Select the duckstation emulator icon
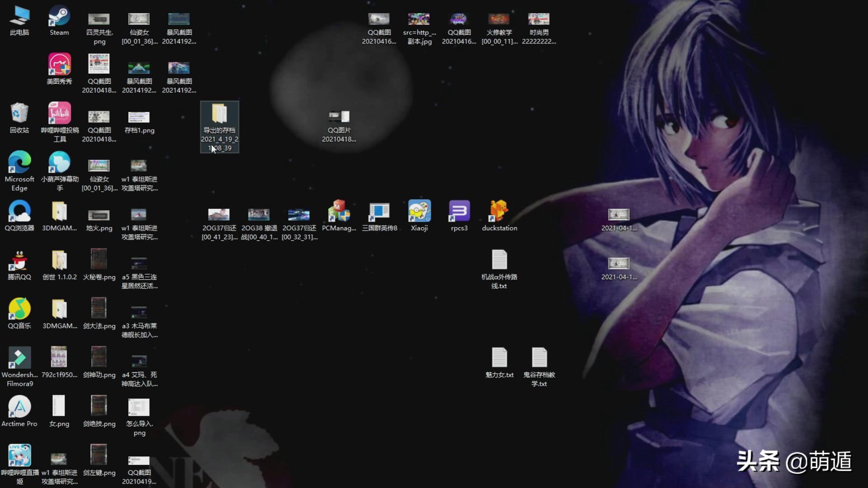 pyautogui.click(x=499, y=211)
